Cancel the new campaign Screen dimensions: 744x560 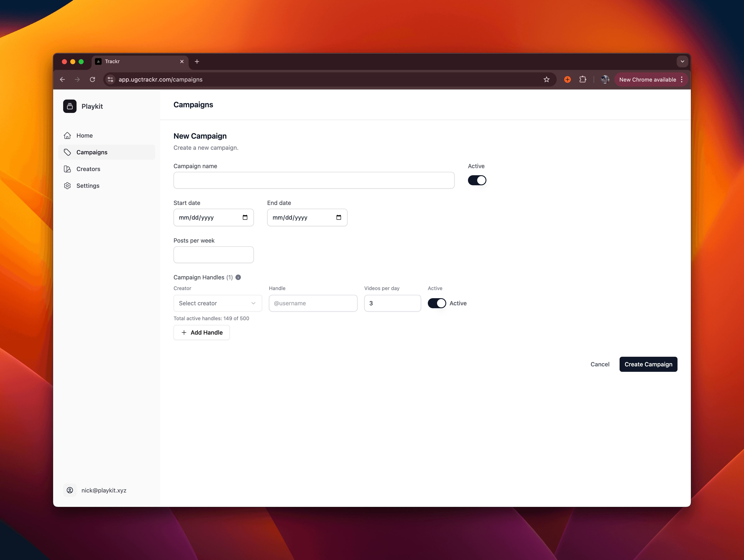click(600, 364)
